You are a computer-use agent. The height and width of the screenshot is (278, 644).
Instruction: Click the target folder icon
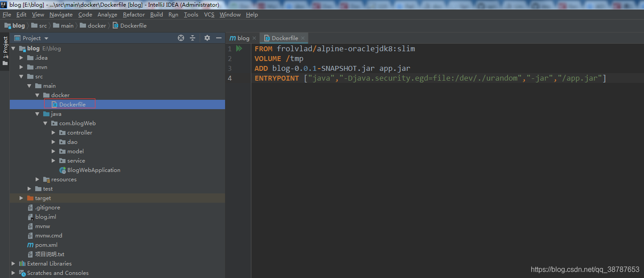pos(30,198)
